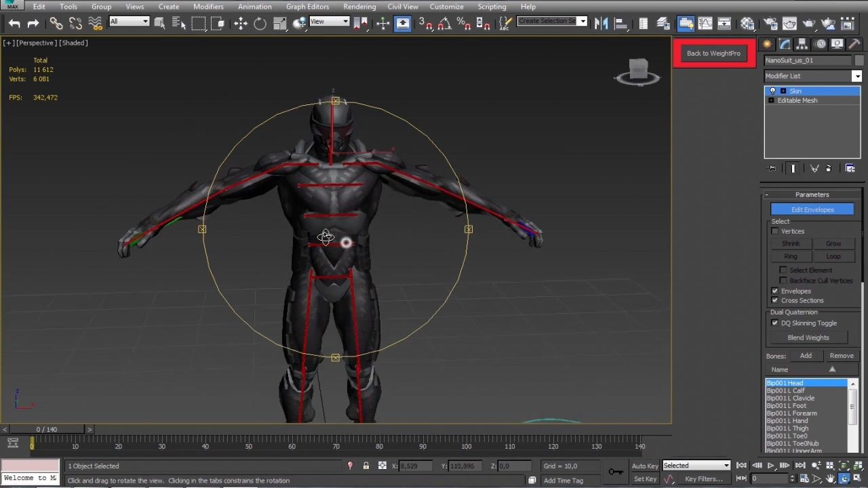868x488 pixels.
Task: Click the Edit Envelopes button
Action: point(812,209)
